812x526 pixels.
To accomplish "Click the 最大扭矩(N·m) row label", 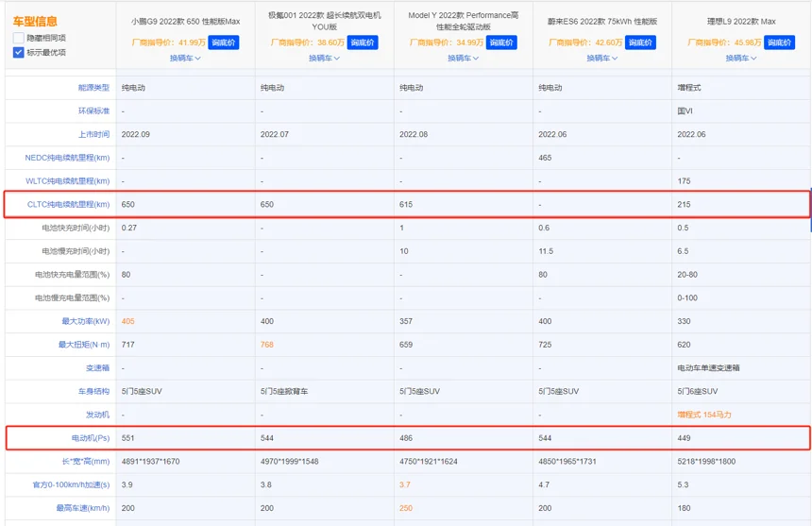I will [84, 345].
